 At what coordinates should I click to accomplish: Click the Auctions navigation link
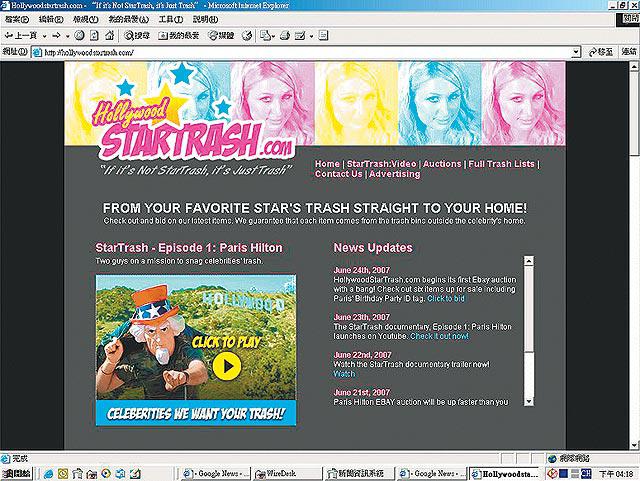[x=442, y=163]
